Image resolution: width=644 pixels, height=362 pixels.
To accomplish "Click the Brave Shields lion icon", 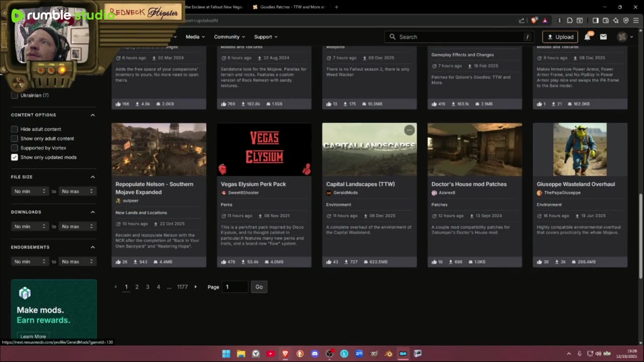I will coord(534,21).
